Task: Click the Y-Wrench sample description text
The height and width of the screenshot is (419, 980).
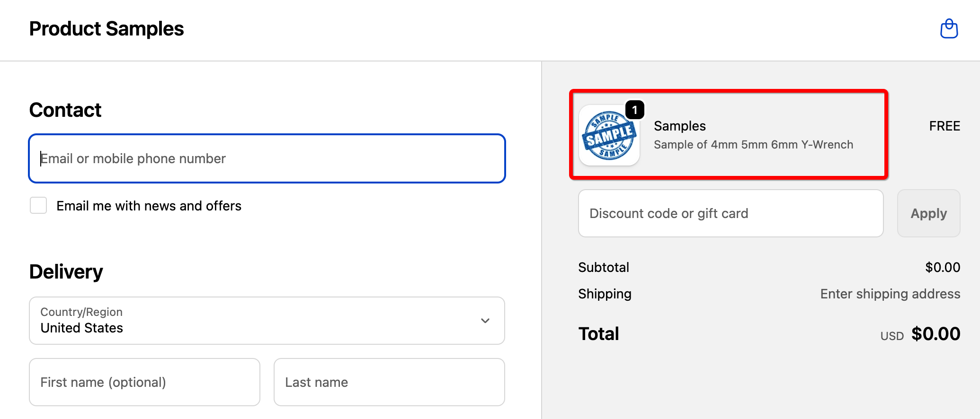Action: (753, 145)
